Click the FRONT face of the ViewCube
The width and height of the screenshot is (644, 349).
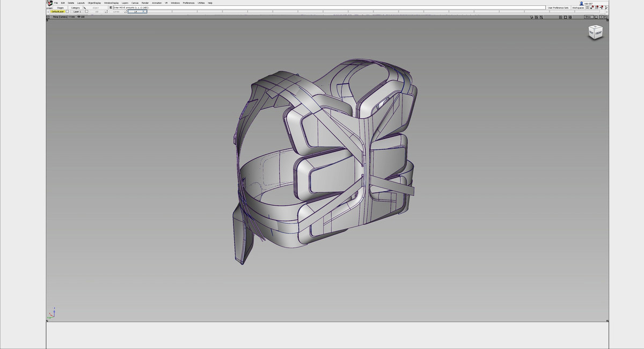[x=598, y=33]
